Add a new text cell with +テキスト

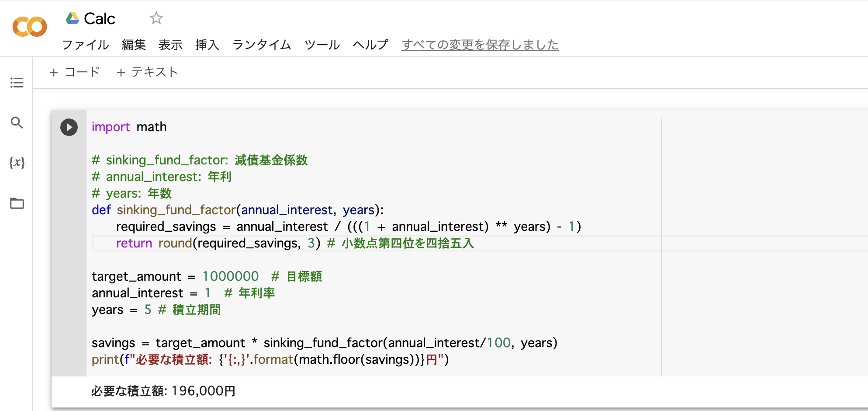tap(147, 72)
